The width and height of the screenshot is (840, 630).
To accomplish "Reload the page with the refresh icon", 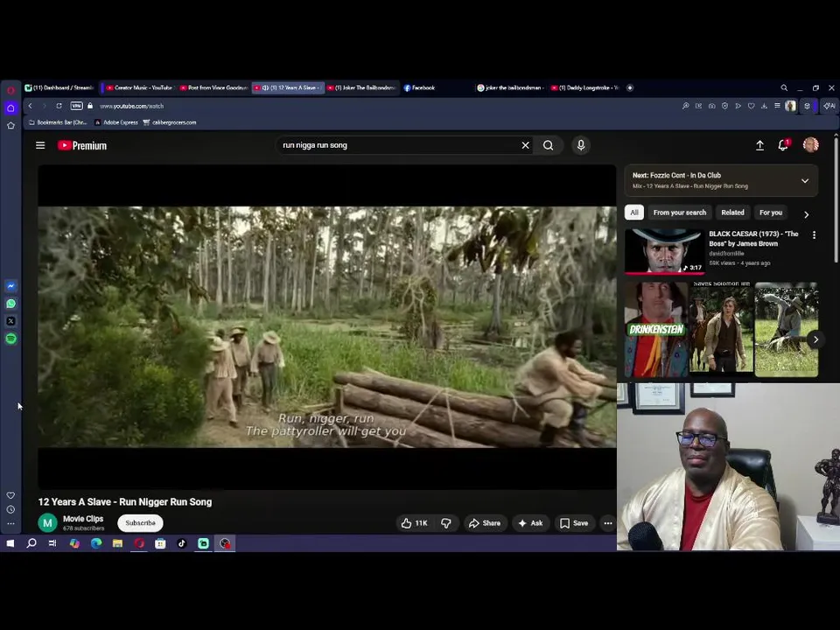I will tap(59, 106).
